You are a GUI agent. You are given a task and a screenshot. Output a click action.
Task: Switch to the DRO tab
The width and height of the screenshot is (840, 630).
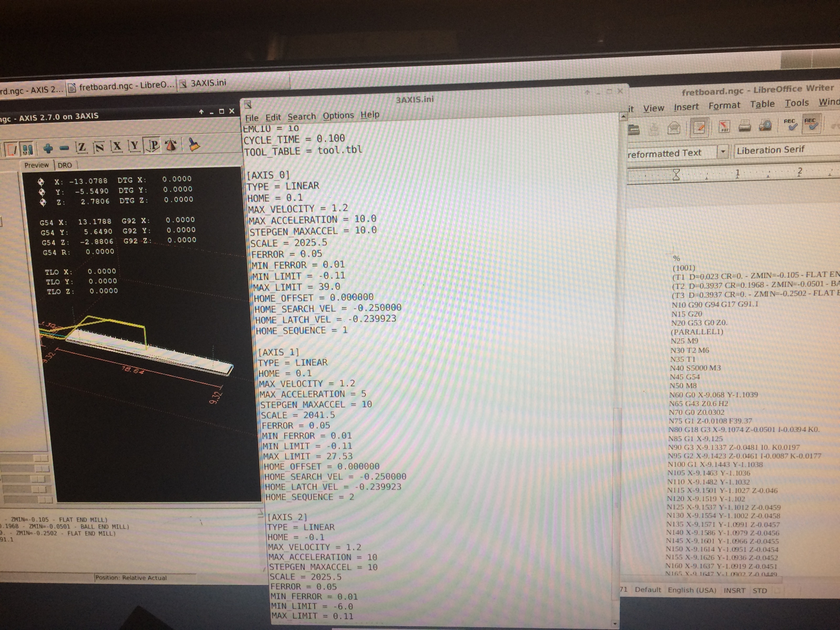[x=65, y=165]
